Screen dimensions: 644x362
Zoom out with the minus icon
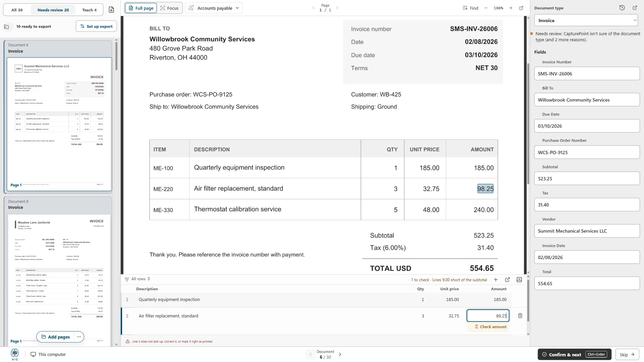point(486,8)
